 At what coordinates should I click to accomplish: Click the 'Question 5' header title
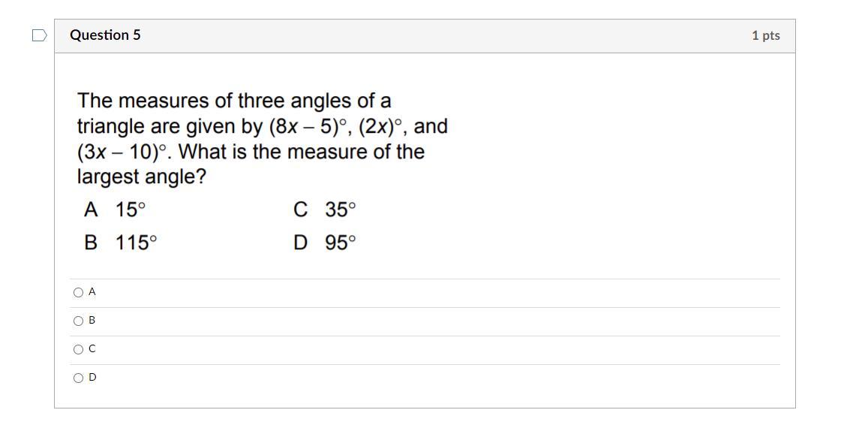pyautogui.click(x=105, y=35)
